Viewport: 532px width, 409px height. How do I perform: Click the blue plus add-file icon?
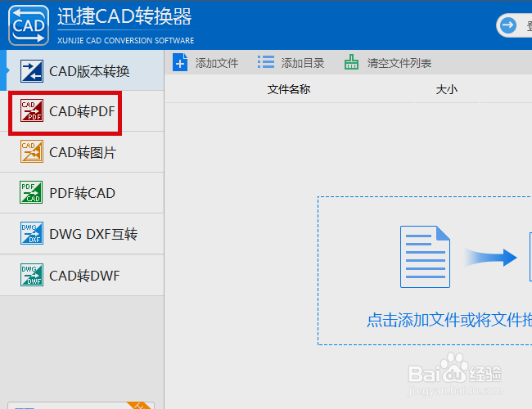click(180, 62)
